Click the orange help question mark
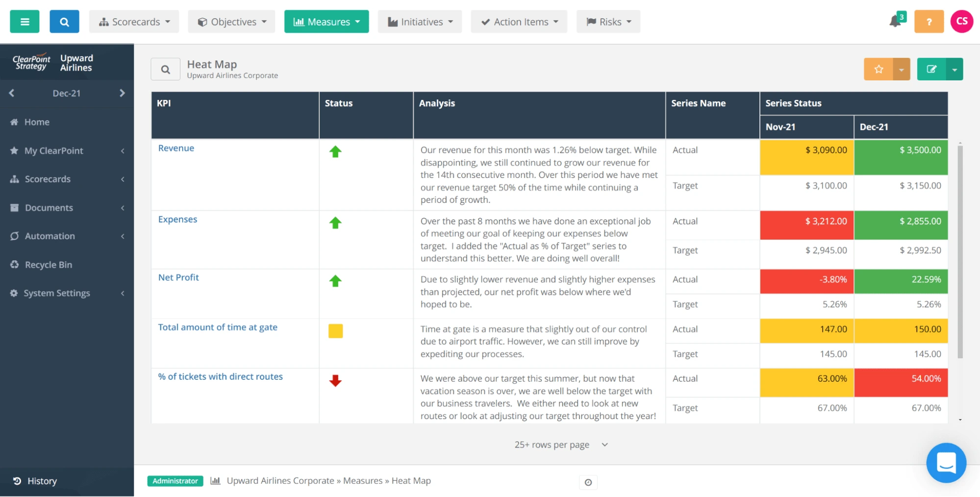The height and width of the screenshot is (497, 980). pos(929,22)
